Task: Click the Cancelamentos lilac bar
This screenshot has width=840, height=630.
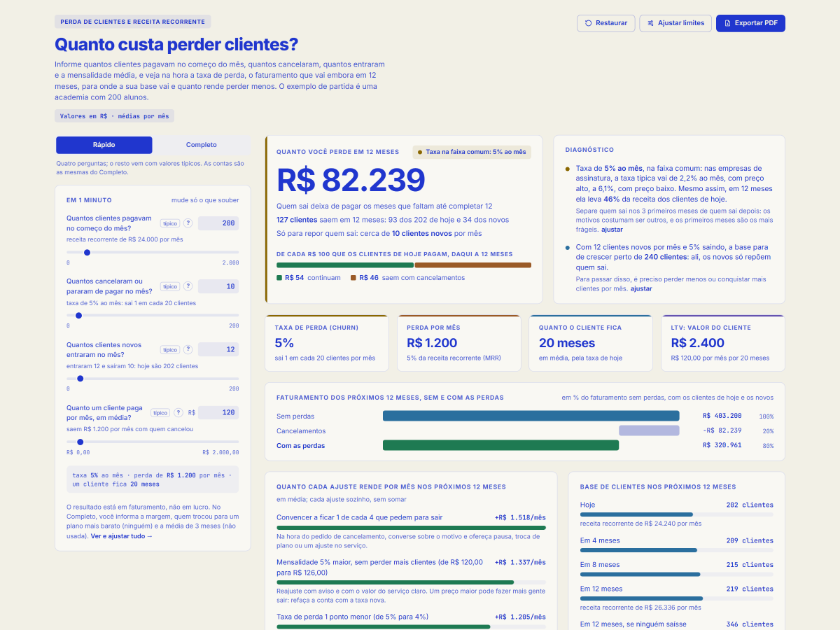Action: coord(649,430)
